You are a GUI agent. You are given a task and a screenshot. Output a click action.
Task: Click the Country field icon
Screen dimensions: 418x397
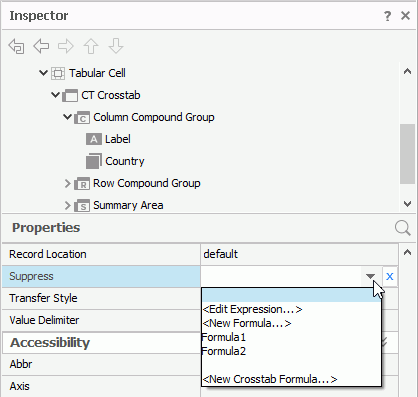[94, 161]
